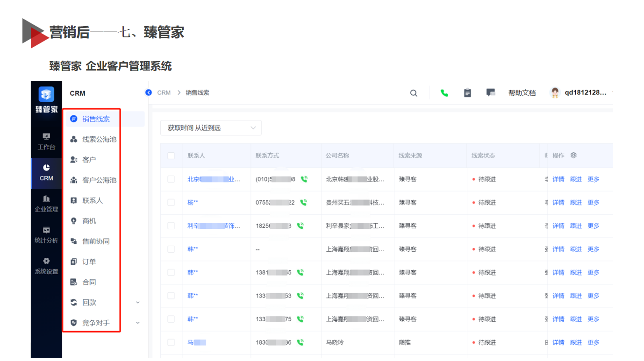Toggle the select-all checkbox in table header
644x361 pixels.
(171, 156)
